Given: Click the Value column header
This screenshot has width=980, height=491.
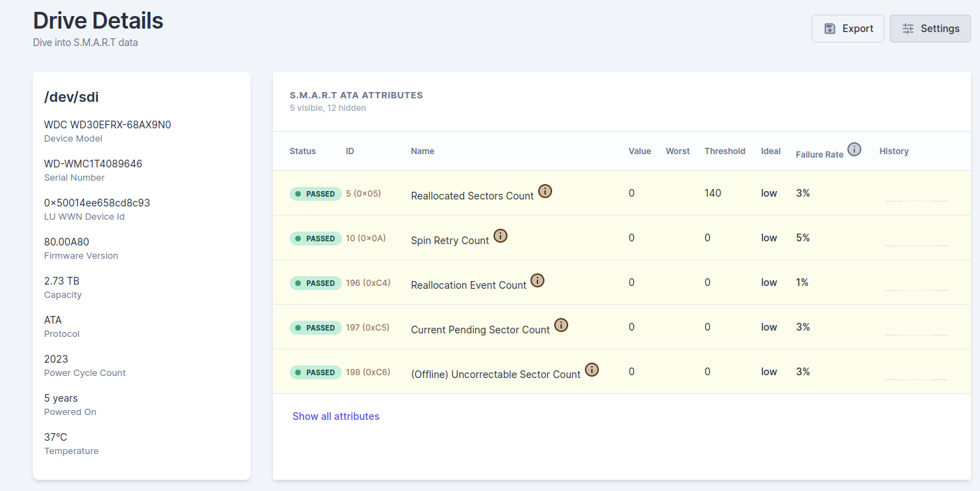Looking at the screenshot, I should (x=640, y=151).
